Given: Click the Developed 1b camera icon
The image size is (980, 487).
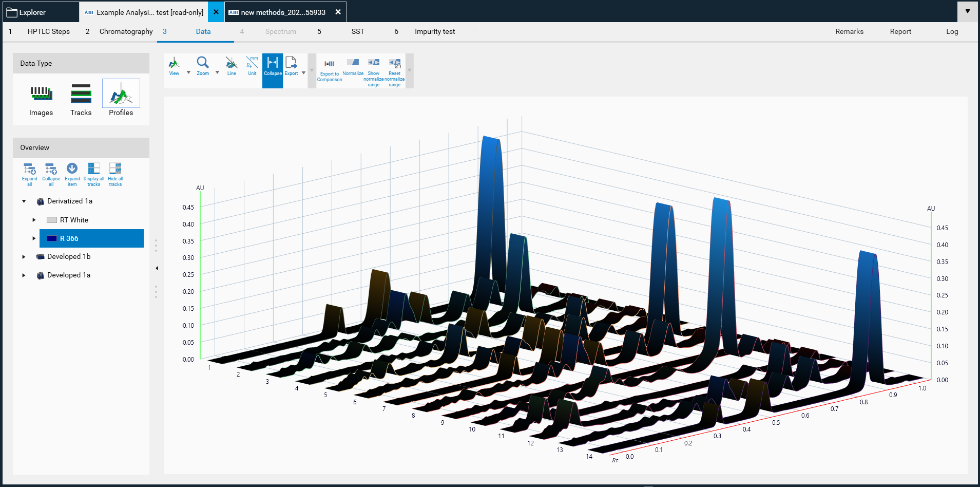Looking at the screenshot, I should coord(40,257).
